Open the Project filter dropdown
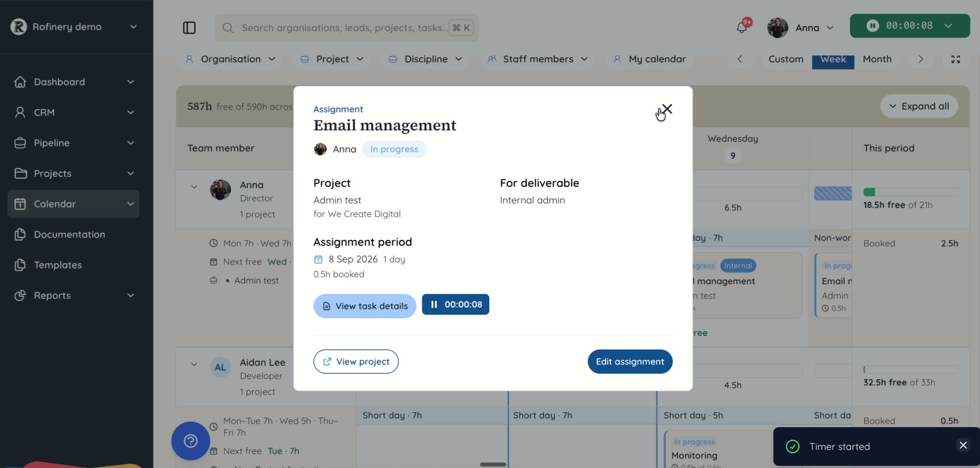The height and width of the screenshot is (468, 980). 332,59
